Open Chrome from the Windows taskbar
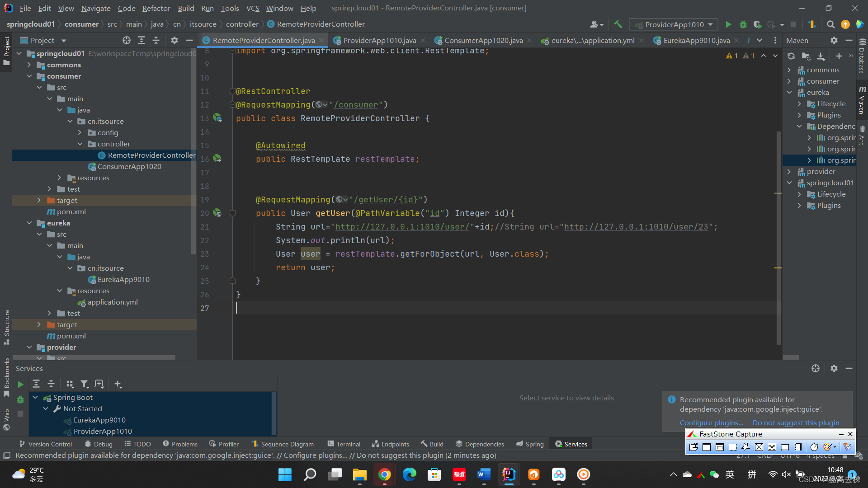The image size is (868, 488). pos(385,474)
